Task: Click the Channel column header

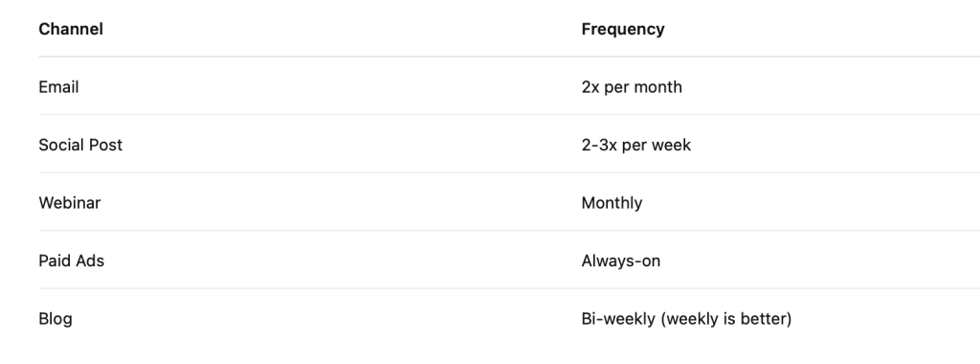Action: [x=71, y=29]
